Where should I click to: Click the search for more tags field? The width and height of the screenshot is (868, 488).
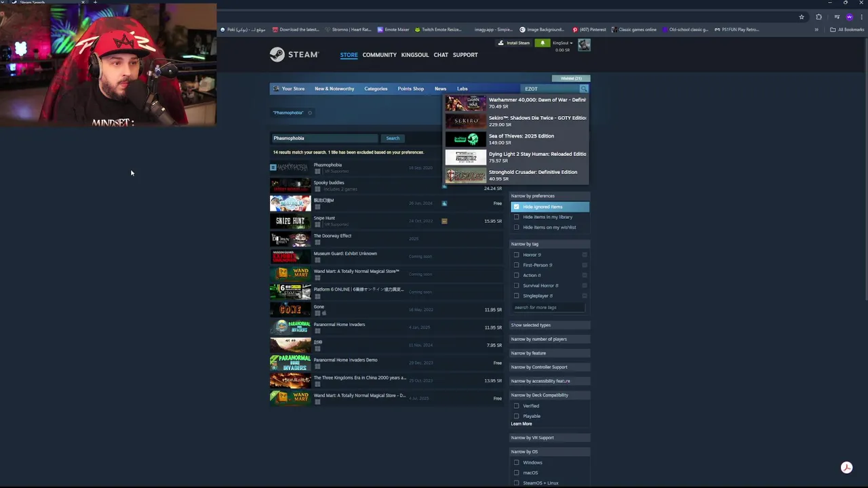pyautogui.click(x=548, y=308)
